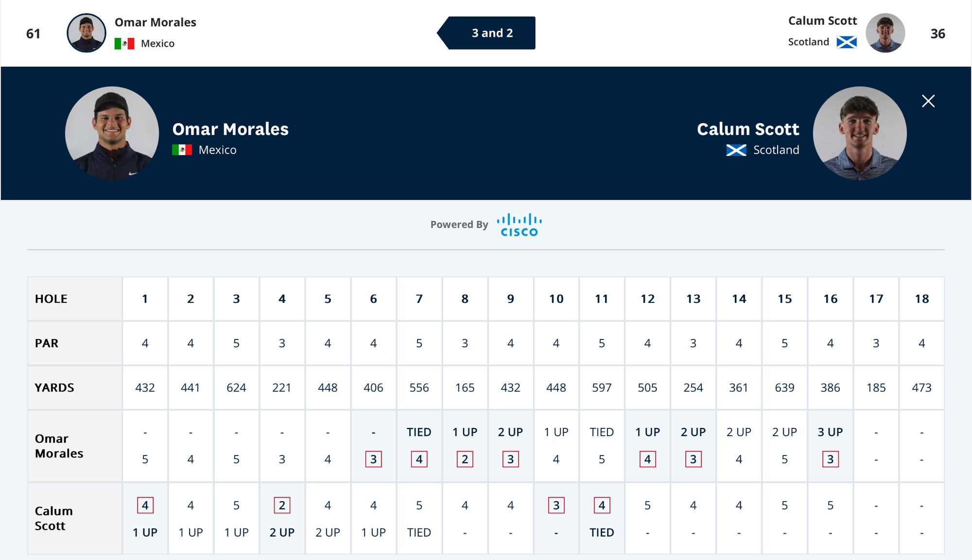Select hole 16 column header

tap(830, 299)
